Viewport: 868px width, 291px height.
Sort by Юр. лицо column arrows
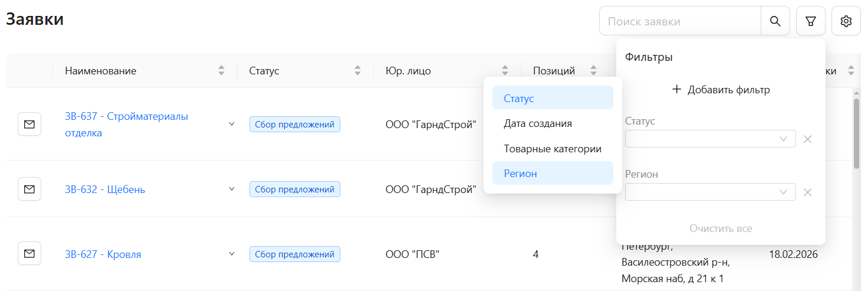tap(505, 71)
